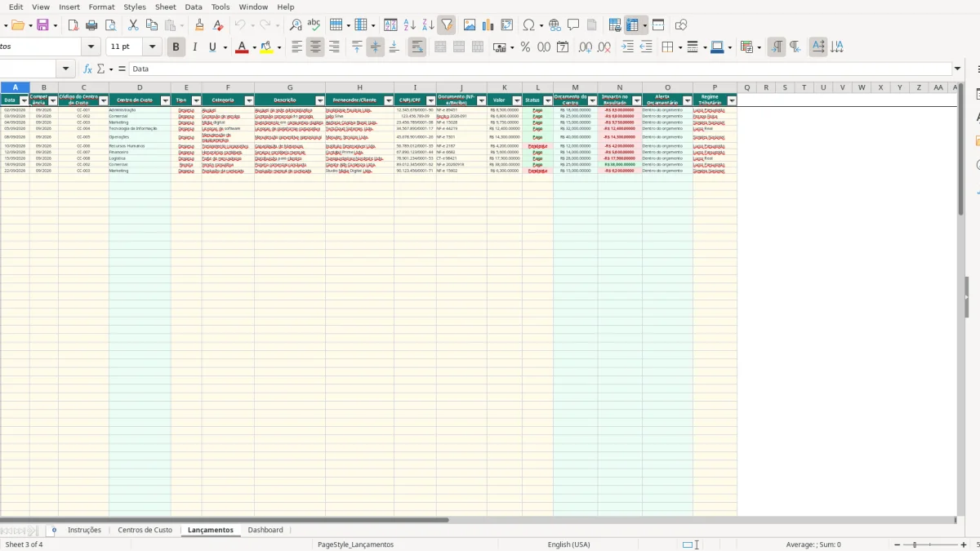Apply the yellow background highlight color
This screenshot has width=980, height=551.
tap(266, 47)
